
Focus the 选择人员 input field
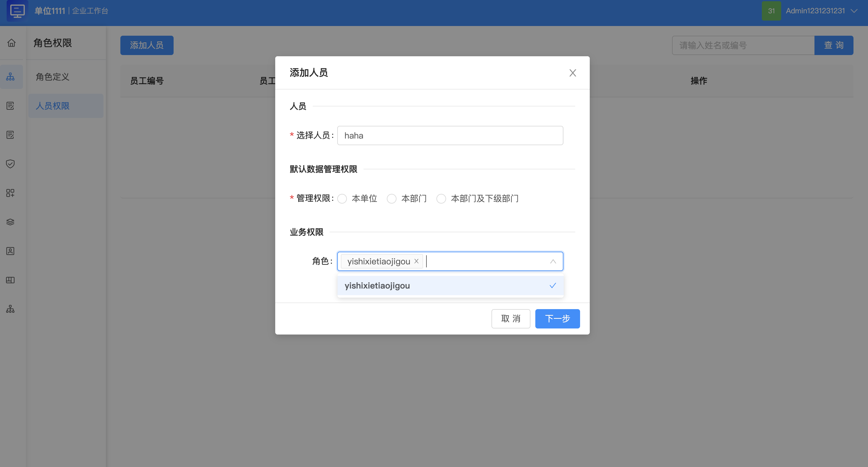(450, 136)
